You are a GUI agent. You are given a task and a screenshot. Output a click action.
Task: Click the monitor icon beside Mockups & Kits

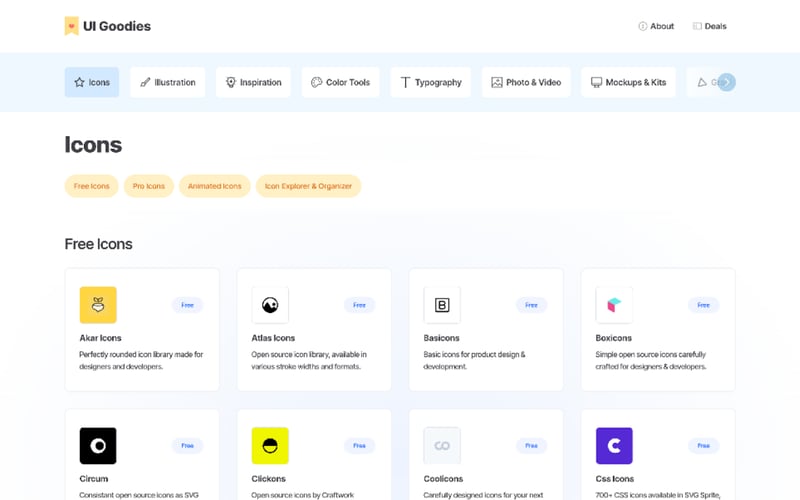point(596,82)
